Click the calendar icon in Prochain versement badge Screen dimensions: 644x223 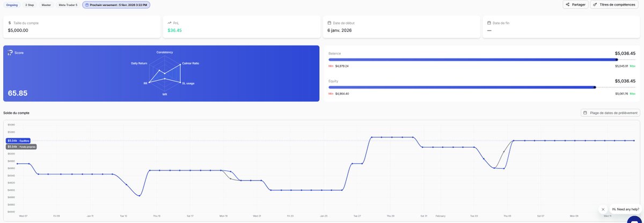click(x=87, y=4)
